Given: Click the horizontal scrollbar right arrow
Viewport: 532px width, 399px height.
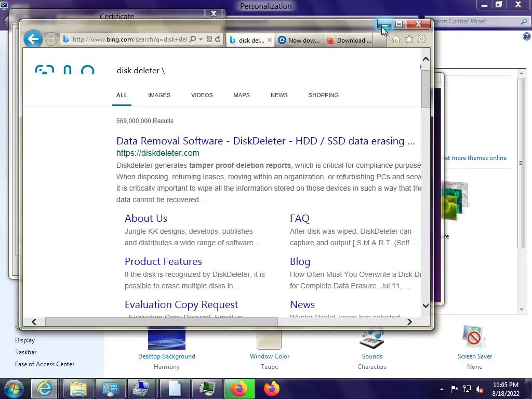Looking at the screenshot, I should [409, 322].
